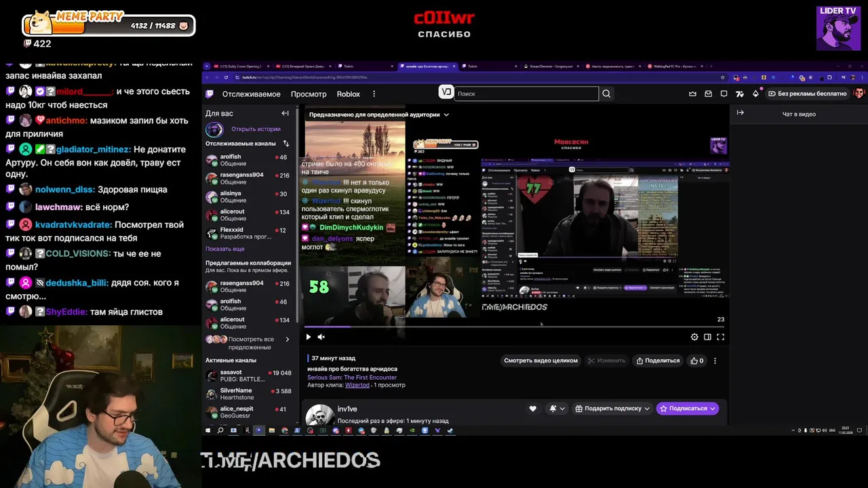Open the whispers speech bubble icon
The height and width of the screenshot is (488, 868).
coord(724,94)
